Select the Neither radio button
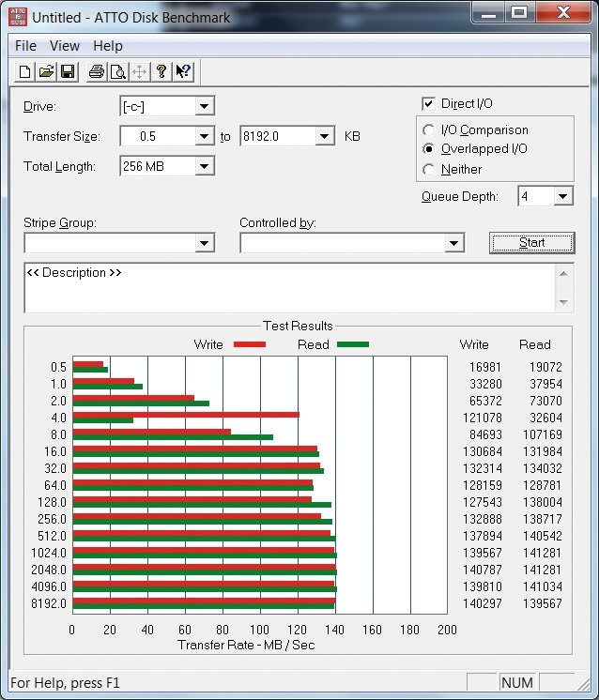The height and width of the screenshot is (700, 599). 428,169
